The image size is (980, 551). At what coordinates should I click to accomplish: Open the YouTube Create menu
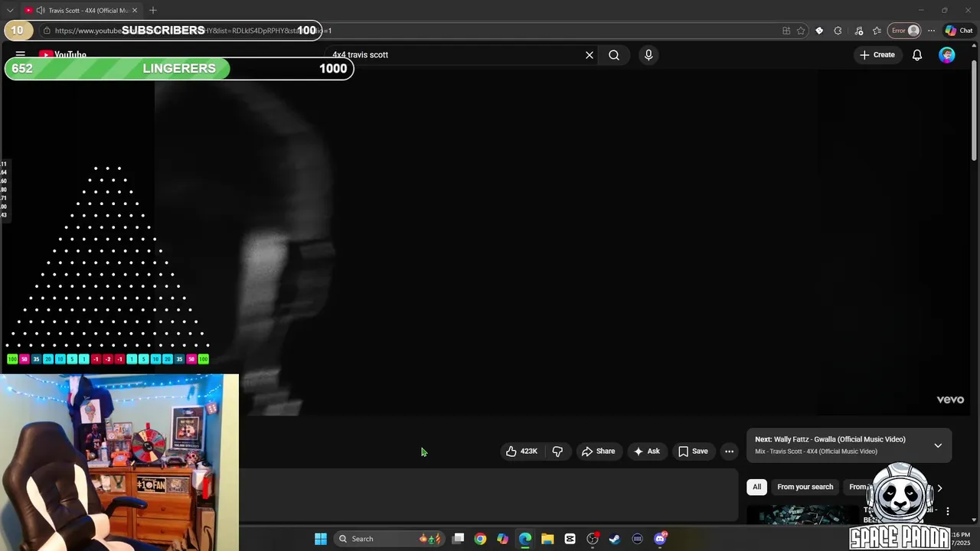(877, 55)
